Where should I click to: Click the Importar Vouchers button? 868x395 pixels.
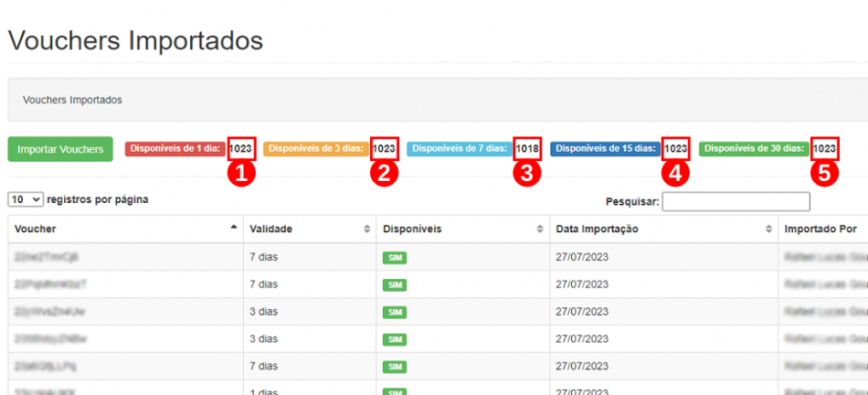(x=60, y=149)
